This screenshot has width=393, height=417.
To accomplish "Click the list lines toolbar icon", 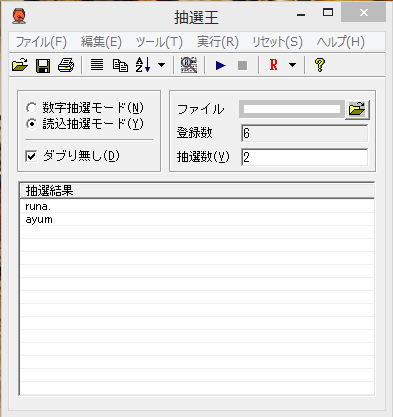I will [x=97, y=65].
